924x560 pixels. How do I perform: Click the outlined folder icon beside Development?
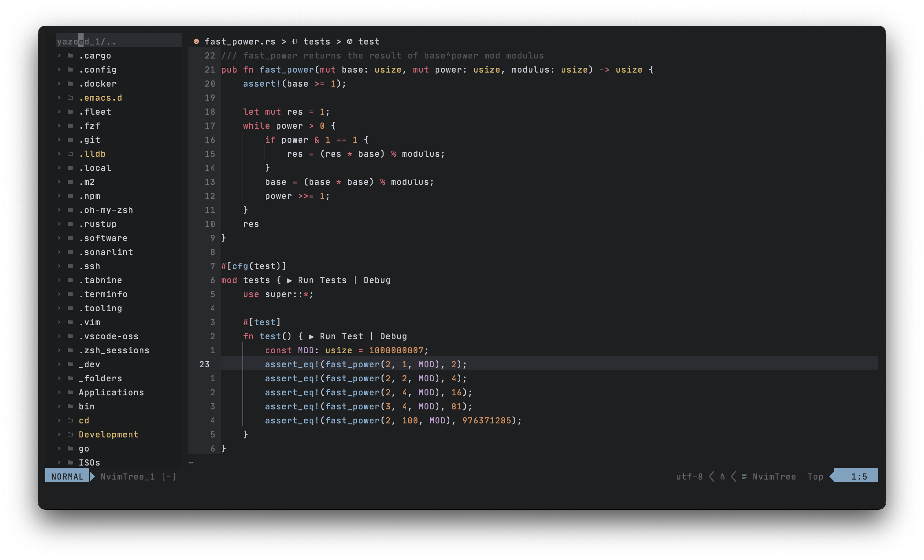(70, 434)
